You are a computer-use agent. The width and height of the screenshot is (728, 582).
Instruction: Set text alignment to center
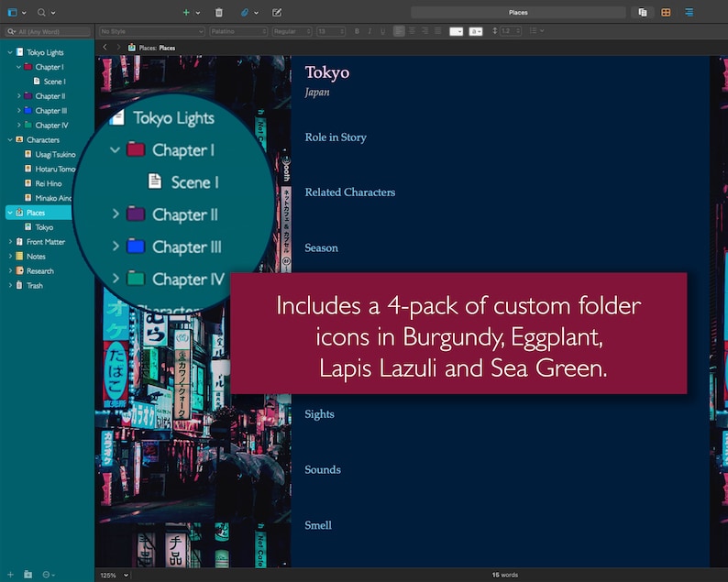412,31
